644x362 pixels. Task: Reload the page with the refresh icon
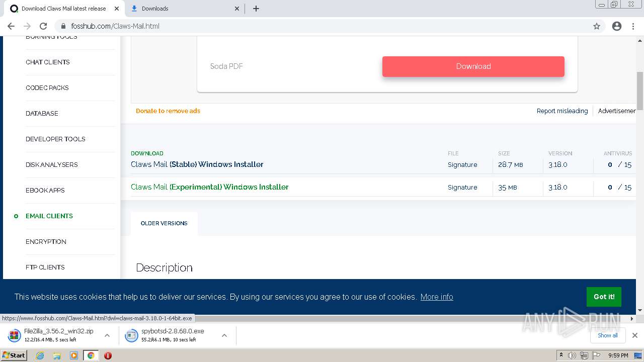[43, 26]
